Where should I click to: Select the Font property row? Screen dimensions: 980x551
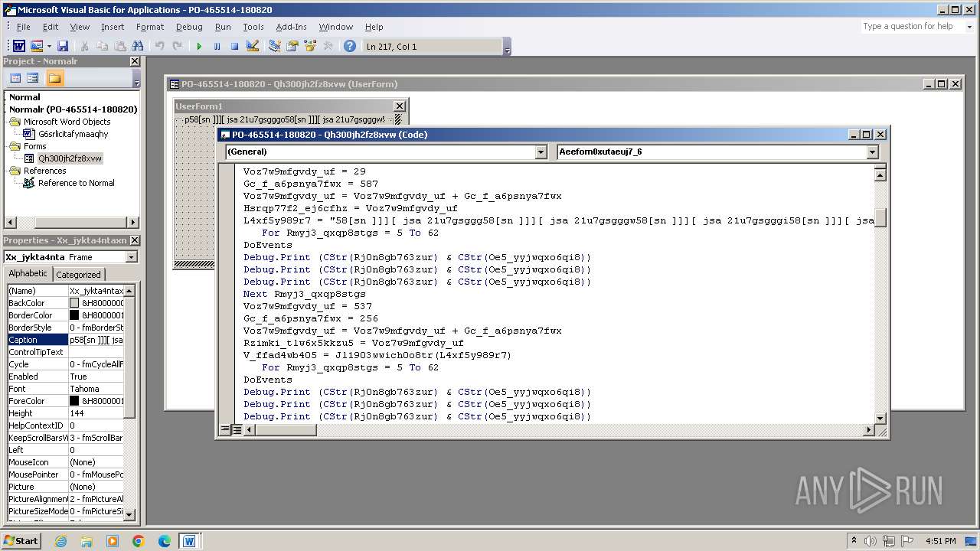65,389
